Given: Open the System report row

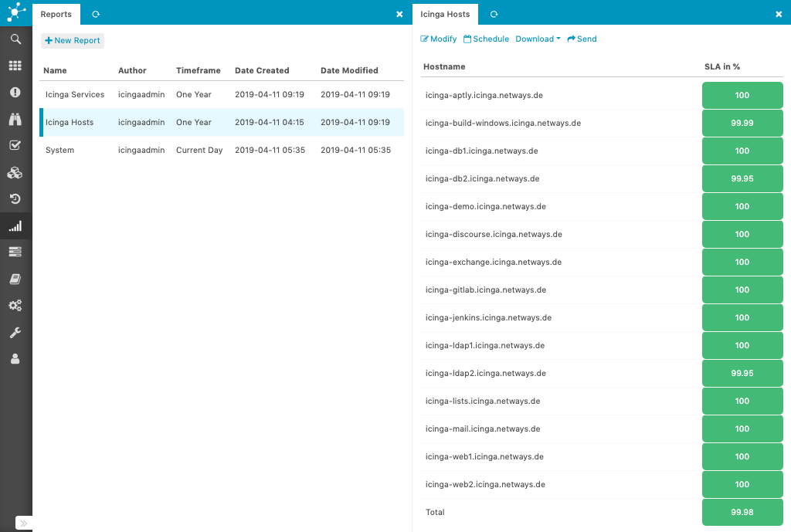Looking at the screenshot, I should 222,150.
